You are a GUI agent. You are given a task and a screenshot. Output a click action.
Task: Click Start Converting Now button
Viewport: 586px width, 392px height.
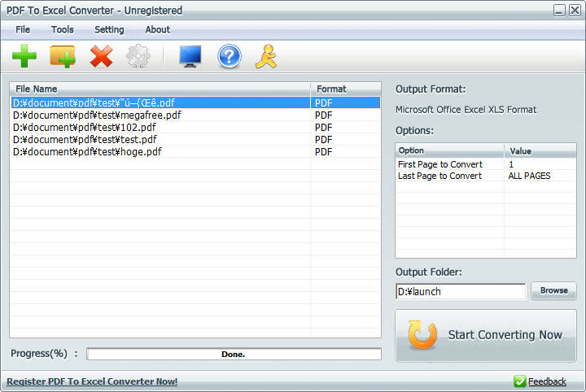(486, 335)
